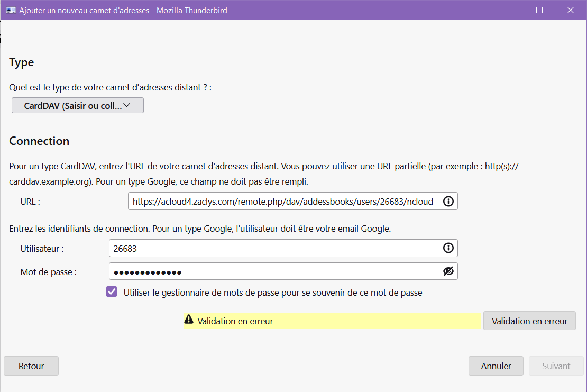Click the greyed-out Suivant button
The image size is (587, 392).
pyautogui.click(x=556, y=366)
